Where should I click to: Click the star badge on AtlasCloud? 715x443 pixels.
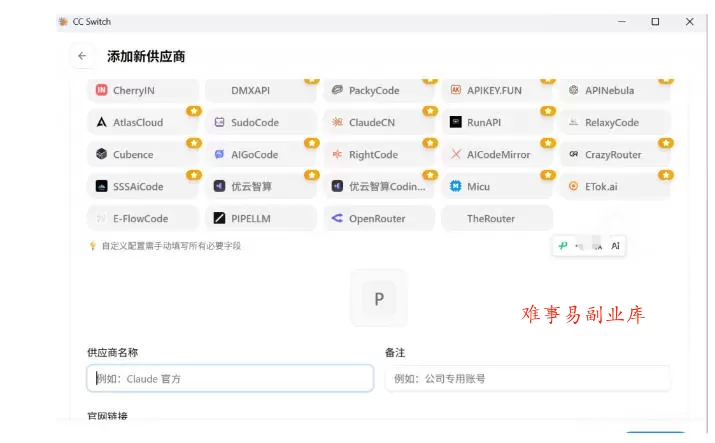pos(194,111)
